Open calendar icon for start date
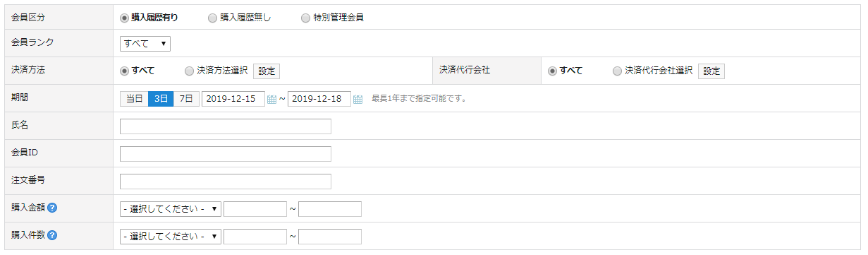The height and width of the screenshot is (255, 868). 272,99
